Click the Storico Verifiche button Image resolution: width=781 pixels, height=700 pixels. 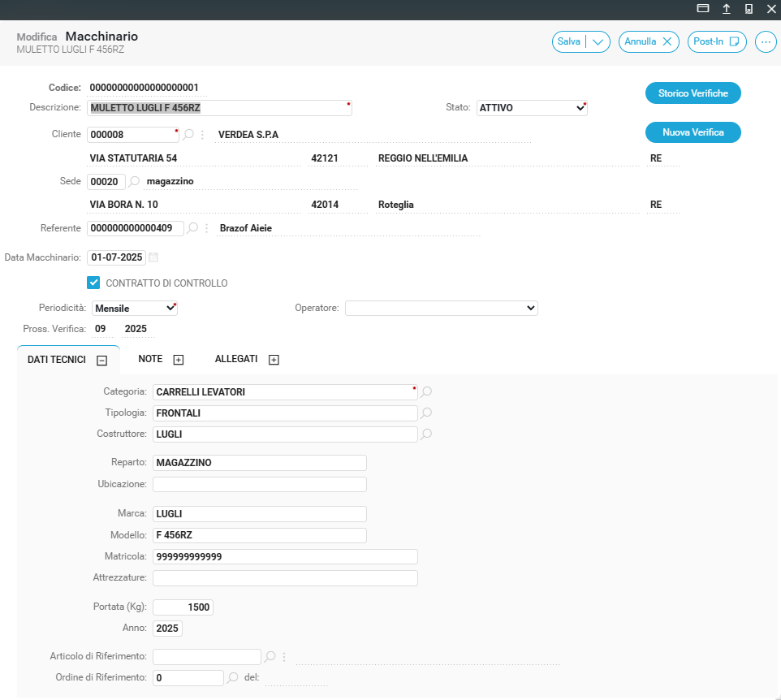693,93
